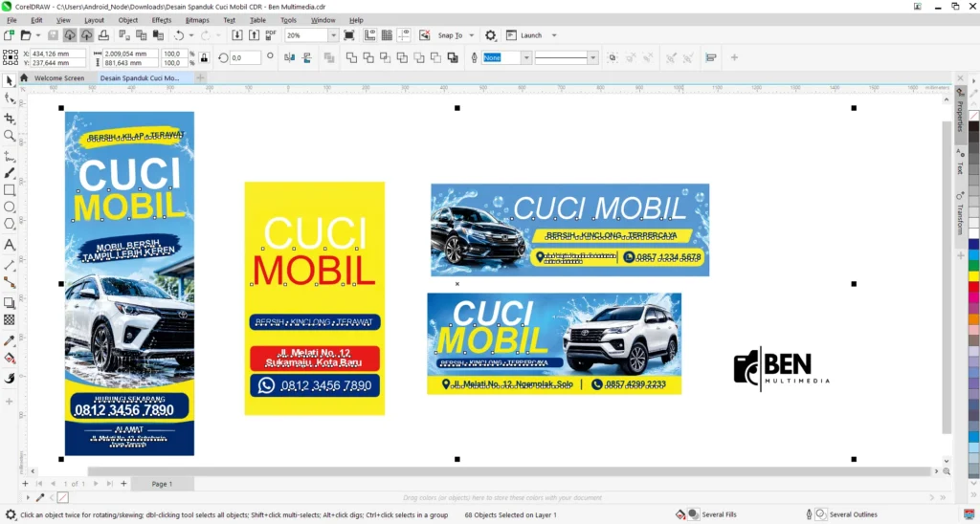Select the Parallel Dimension tool
The height and width of the screenshot is (524, 980).
click(9, 266)
